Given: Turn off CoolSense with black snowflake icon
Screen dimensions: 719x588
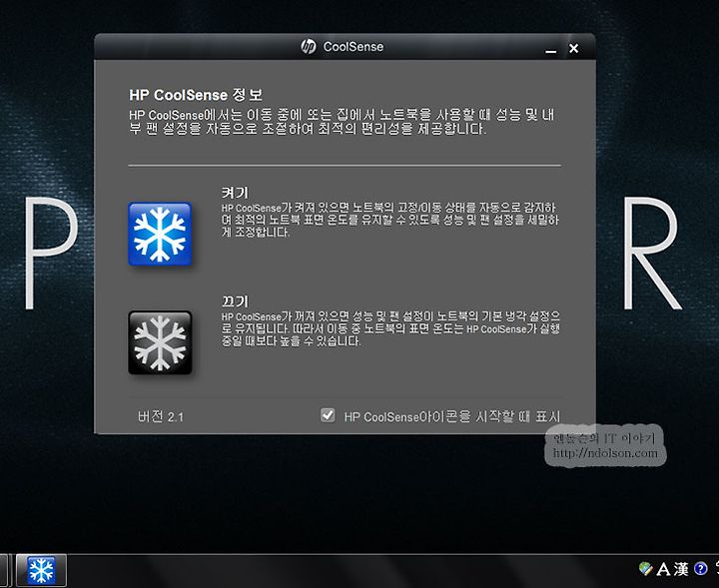Looking at the screenshot, I should tap(160, 342).
